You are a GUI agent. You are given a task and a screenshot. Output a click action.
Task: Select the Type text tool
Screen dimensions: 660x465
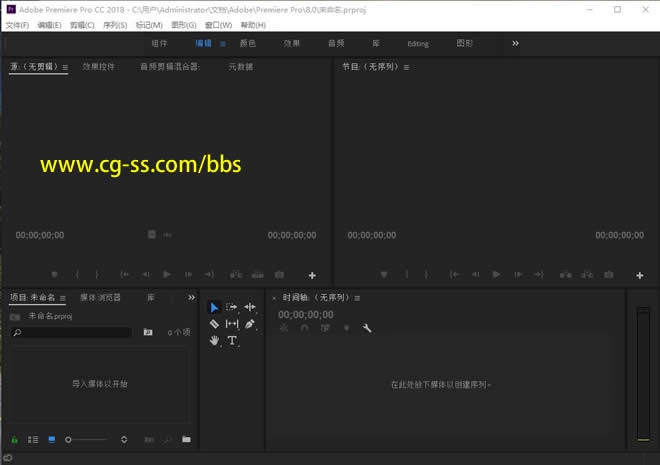click(x=232, y=341)
